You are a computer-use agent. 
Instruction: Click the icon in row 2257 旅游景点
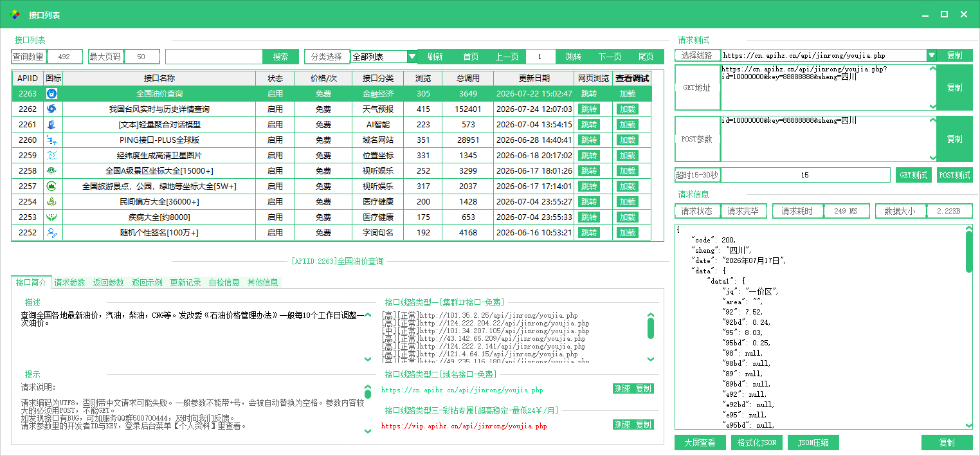(x=53, y=187)
